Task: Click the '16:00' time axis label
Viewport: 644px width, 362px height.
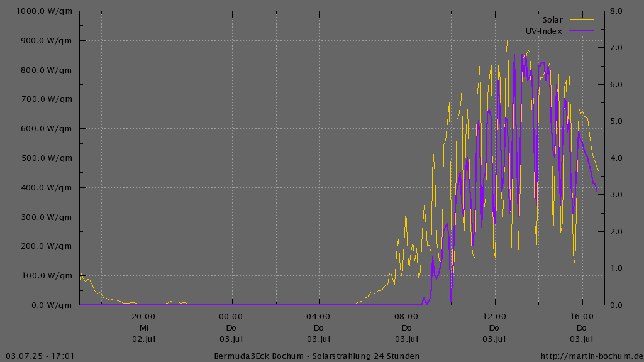Action: click(x=582, y=317)
